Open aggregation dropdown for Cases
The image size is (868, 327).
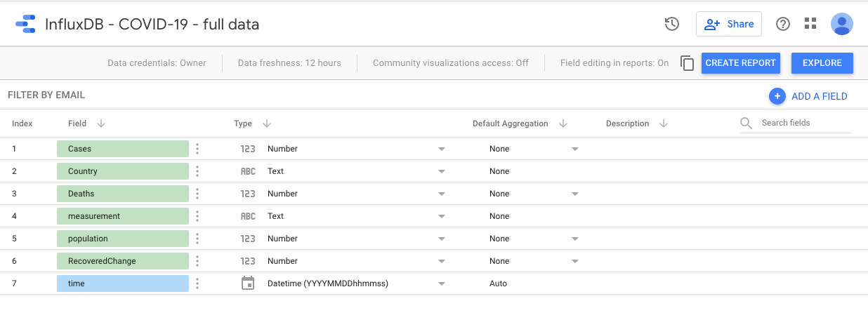tap(575, 149)
